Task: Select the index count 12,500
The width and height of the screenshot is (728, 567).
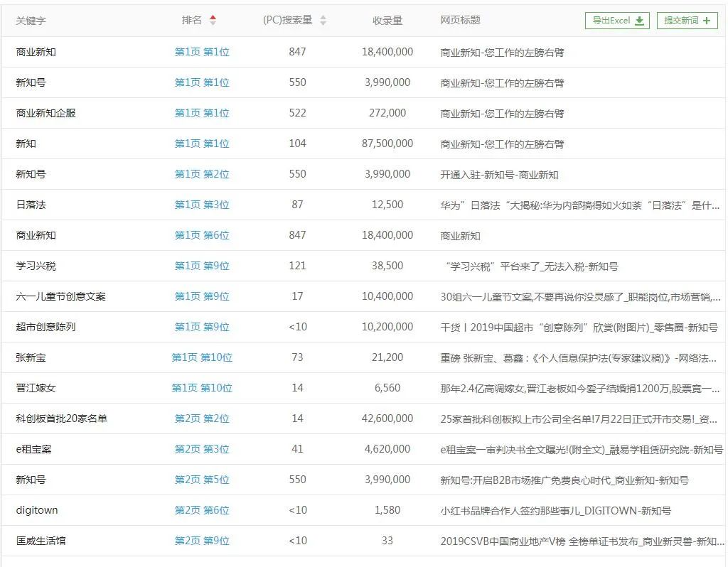Action: tap(387, 205)
